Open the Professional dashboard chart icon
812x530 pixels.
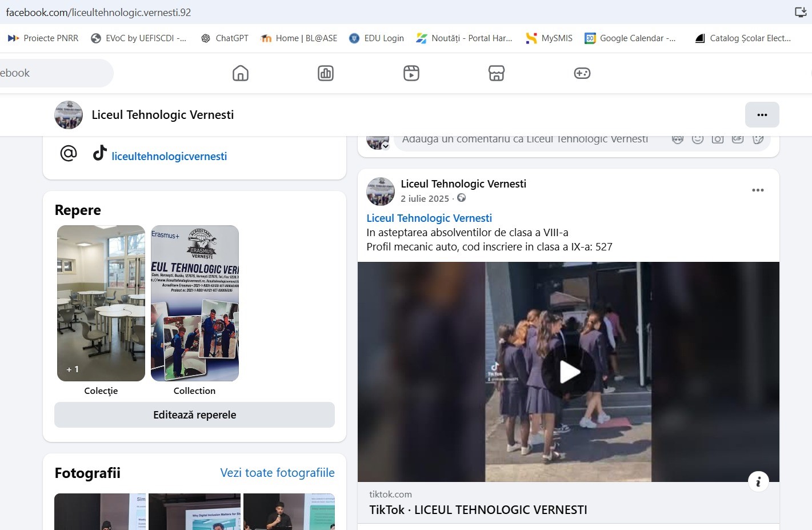[x=326, y=73]
